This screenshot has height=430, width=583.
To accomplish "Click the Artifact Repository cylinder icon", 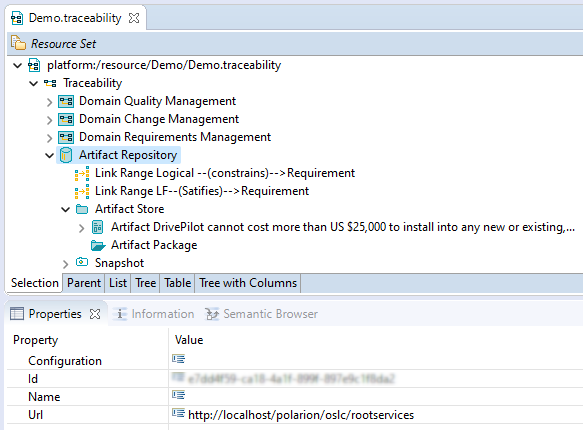I will [66, 155].
